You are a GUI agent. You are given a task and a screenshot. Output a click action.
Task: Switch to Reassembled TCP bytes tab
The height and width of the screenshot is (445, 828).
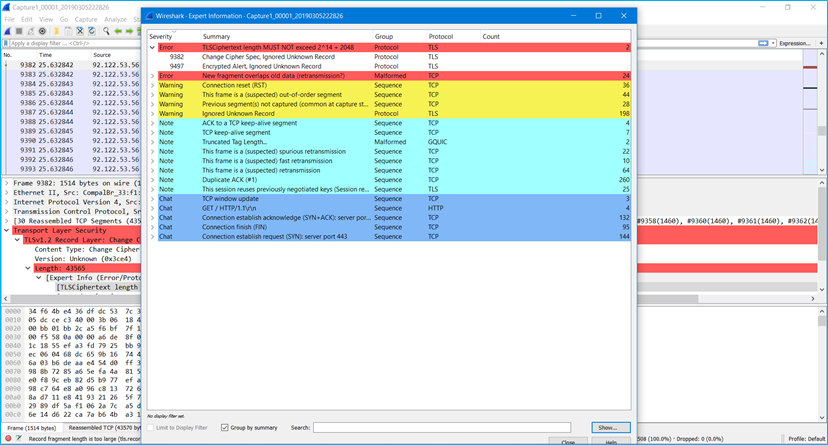tap(102, 428)
